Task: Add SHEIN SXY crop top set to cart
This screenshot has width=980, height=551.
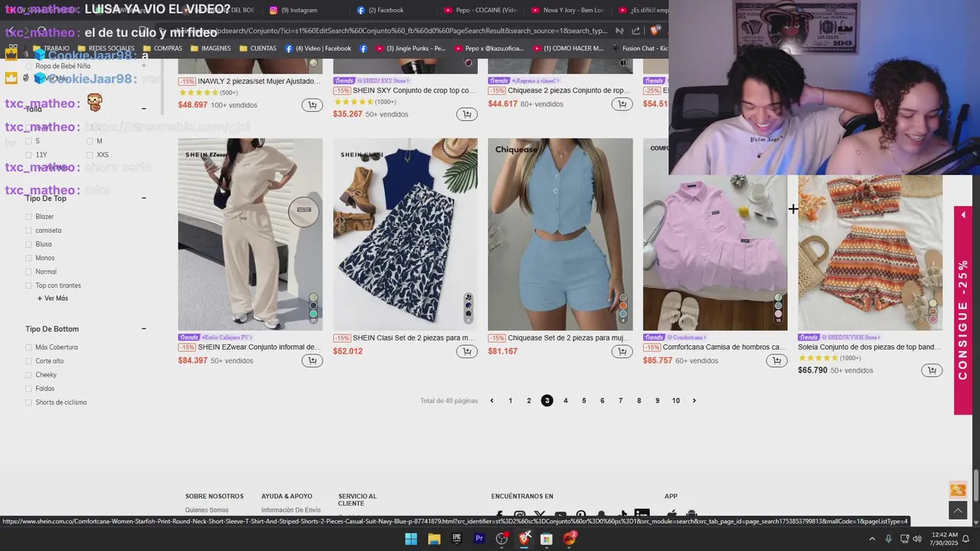Action: [x=466, y=114]
